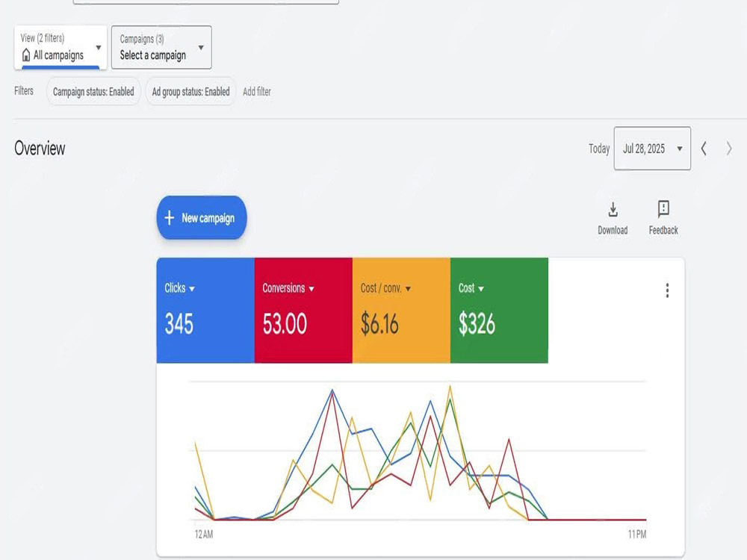Click the Feedback icon
Screen dimensions: 747x560
point(663,208)
